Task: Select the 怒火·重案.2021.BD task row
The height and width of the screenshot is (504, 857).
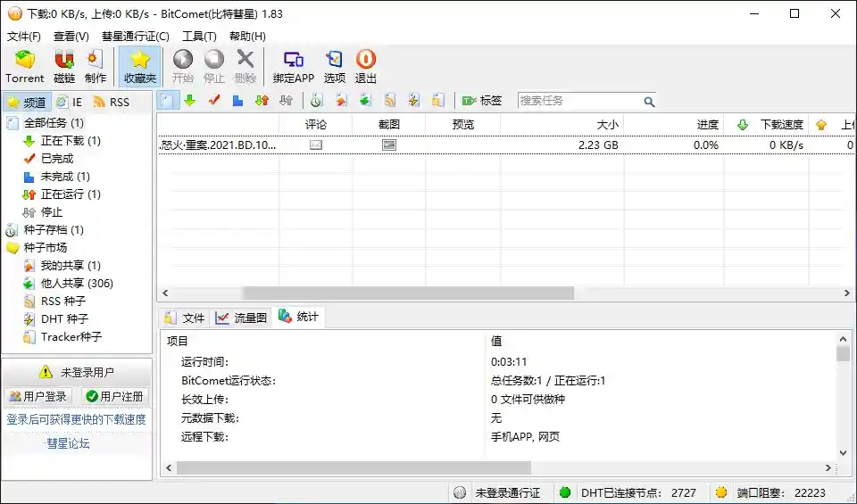Action: 507,145
